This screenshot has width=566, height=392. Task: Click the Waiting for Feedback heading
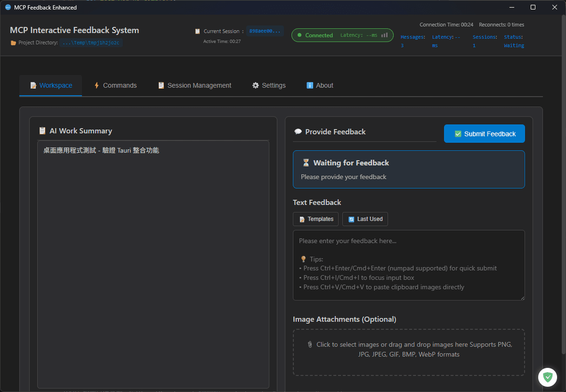[x=351, y=163]
